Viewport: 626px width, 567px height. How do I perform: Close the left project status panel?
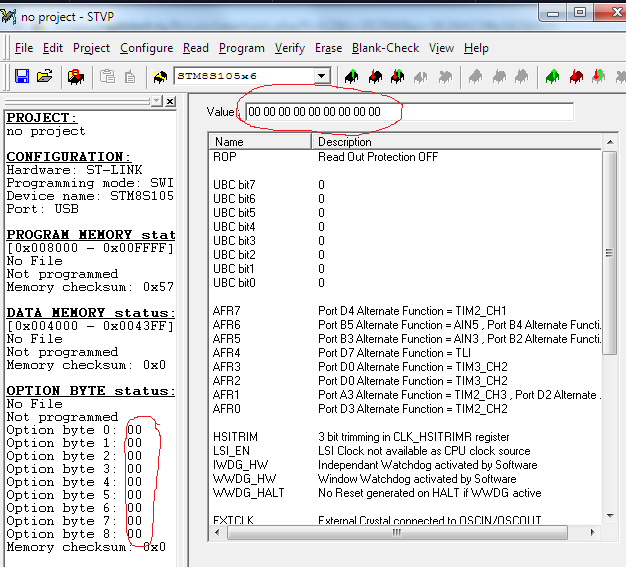point(170,101)
